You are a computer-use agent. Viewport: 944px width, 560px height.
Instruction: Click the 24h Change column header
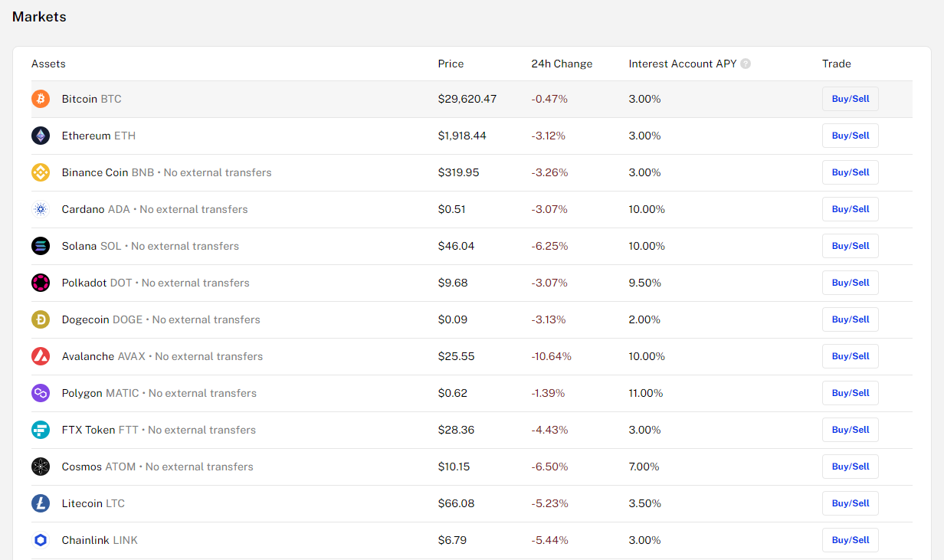pyautogui.click(x=562, y=64)
